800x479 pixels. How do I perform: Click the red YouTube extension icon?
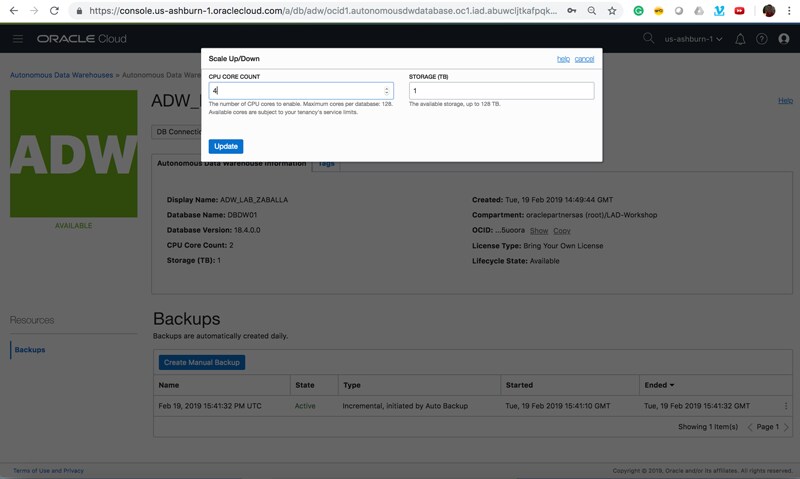point(739,11)
